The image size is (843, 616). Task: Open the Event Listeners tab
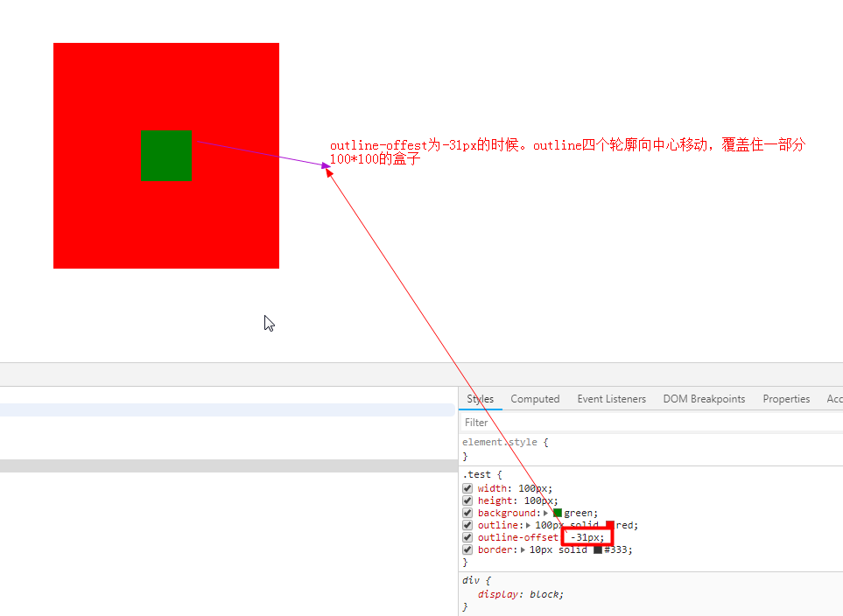[x=611, y=399]
